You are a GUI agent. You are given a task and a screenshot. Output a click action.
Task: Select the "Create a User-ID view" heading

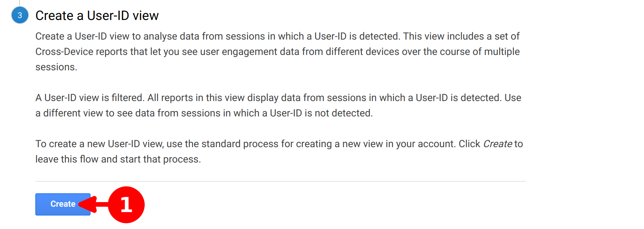[97, 15]
